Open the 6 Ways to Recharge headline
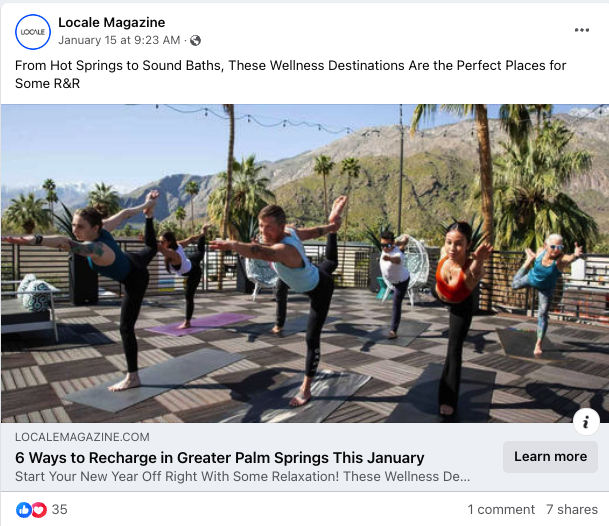 pos(219,458)
